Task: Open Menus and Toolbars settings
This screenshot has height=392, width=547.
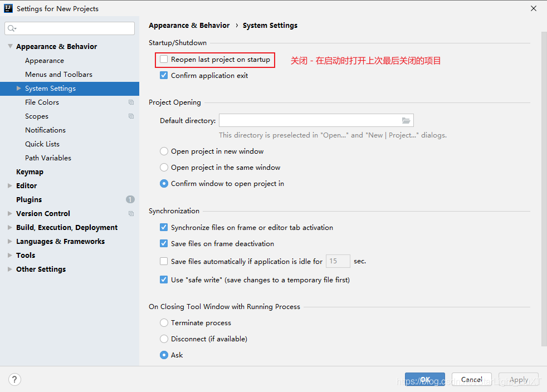Action: [x=58, y=74]
